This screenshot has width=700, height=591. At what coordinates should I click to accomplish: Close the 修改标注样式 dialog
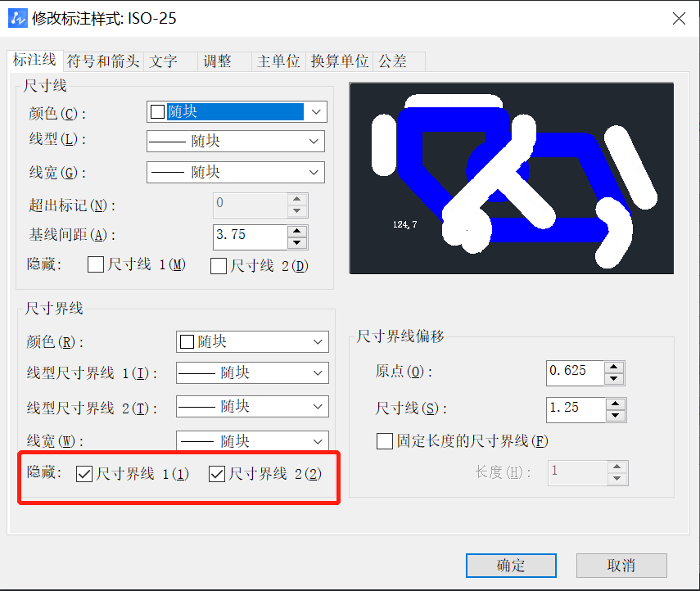point(679,18)
